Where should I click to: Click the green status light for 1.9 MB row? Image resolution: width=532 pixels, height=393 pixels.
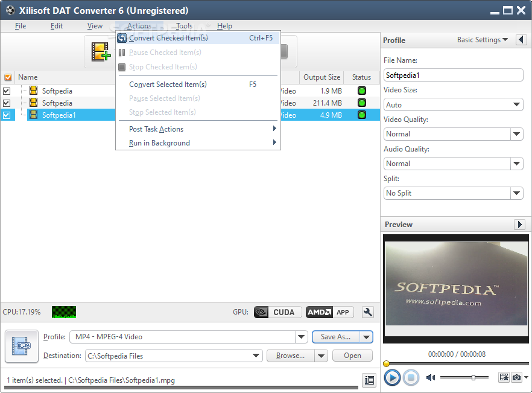[x=362, y=91]
